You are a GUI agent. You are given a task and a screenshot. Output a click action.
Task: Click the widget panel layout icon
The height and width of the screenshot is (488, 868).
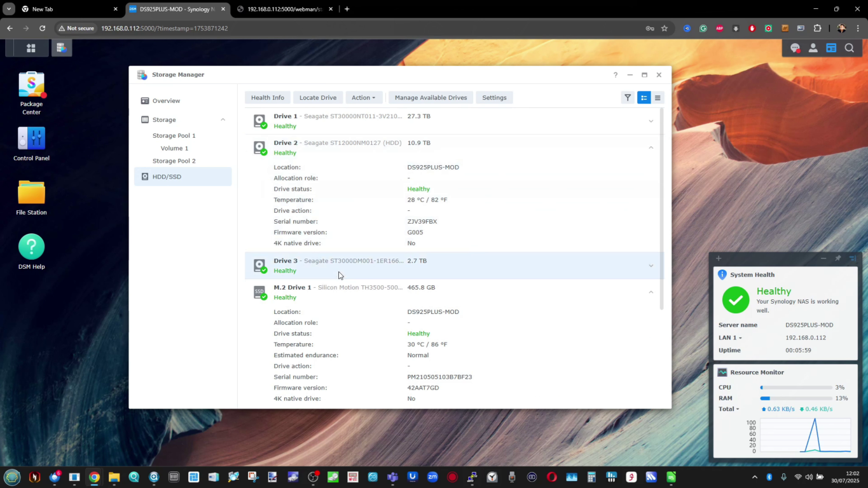click(x=853, y=258)
